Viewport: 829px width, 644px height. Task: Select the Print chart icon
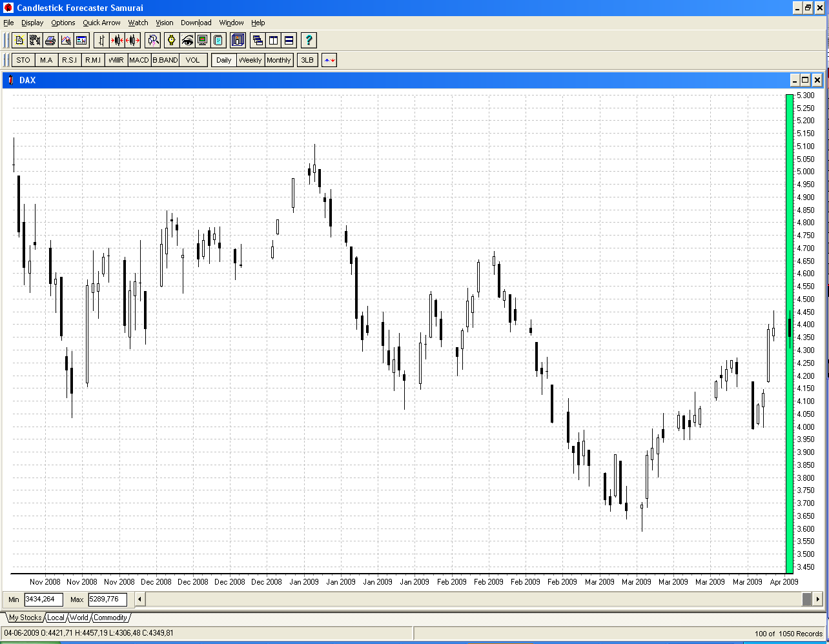coord(51,40)
